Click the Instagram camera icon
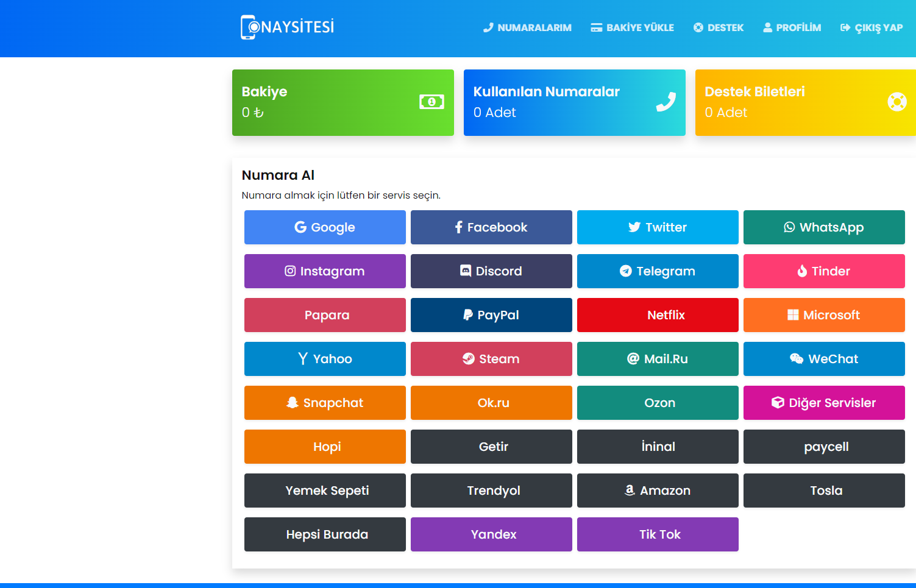This screenshot has width=916, height=588. [x=290, y=271]
